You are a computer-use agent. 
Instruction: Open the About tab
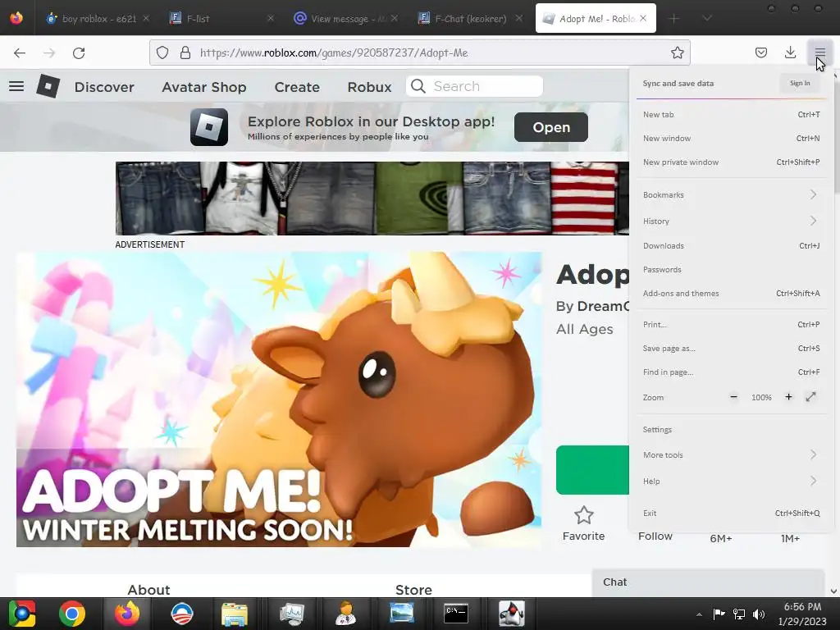pos(148,589)
